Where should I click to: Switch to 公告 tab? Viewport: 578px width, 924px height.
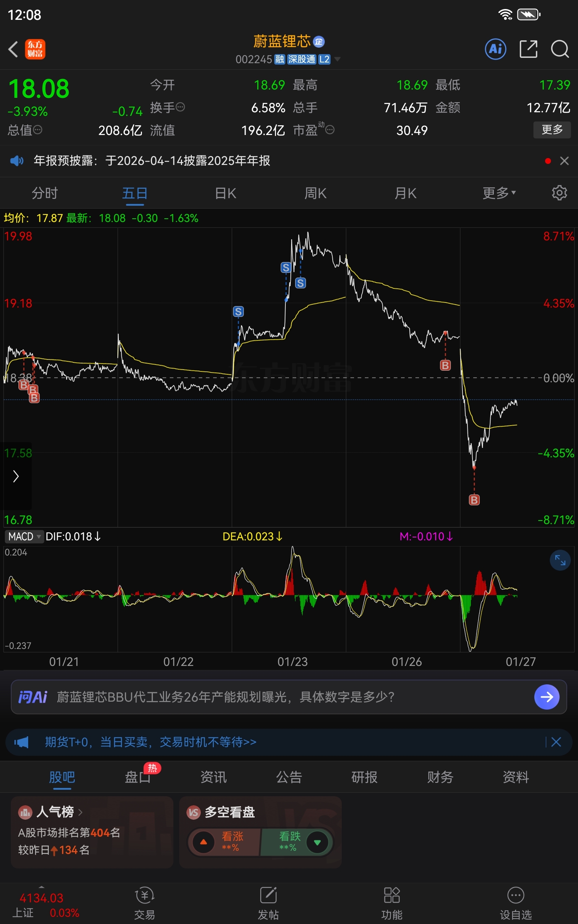289,777
